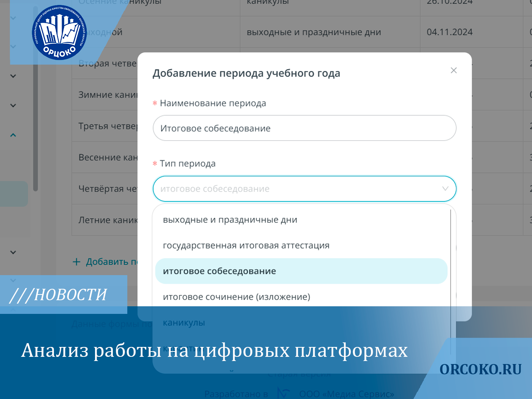The height and width of the screenshot is (399, 532).
Task: Focus the Наименование периода text field
Action: (x=304, y=128)
